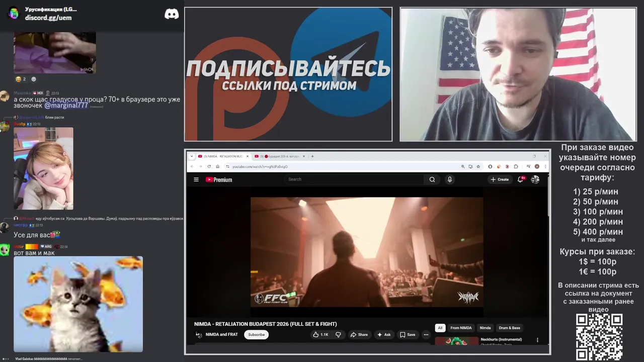Reload the page in the browser
644x362 pixels.
209,166
